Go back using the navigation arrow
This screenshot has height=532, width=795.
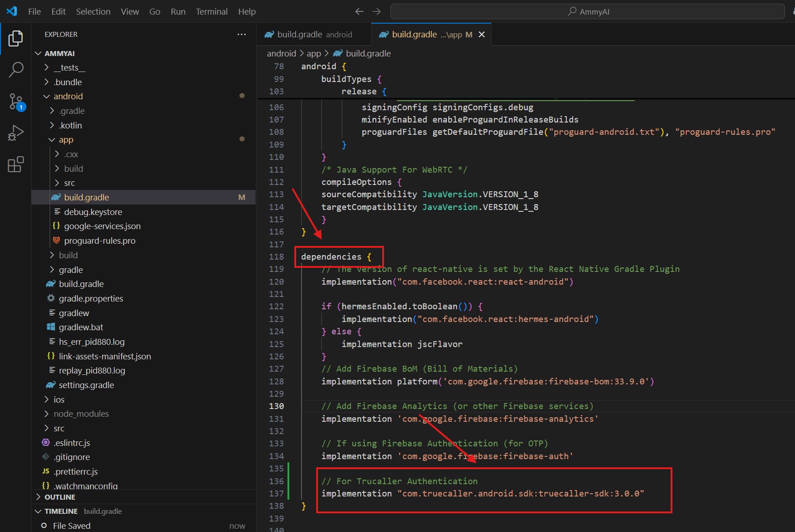(x=359, y=11)
